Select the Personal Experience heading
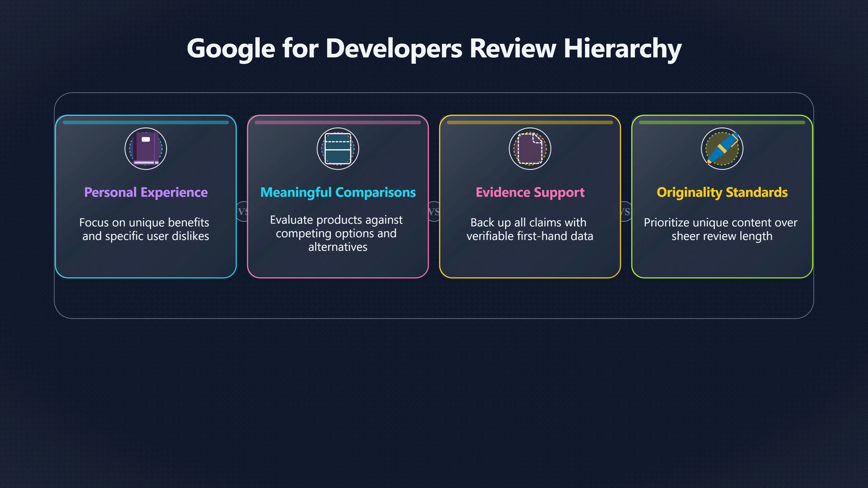This screenshot has height=488, width=868. click(146, 192)
